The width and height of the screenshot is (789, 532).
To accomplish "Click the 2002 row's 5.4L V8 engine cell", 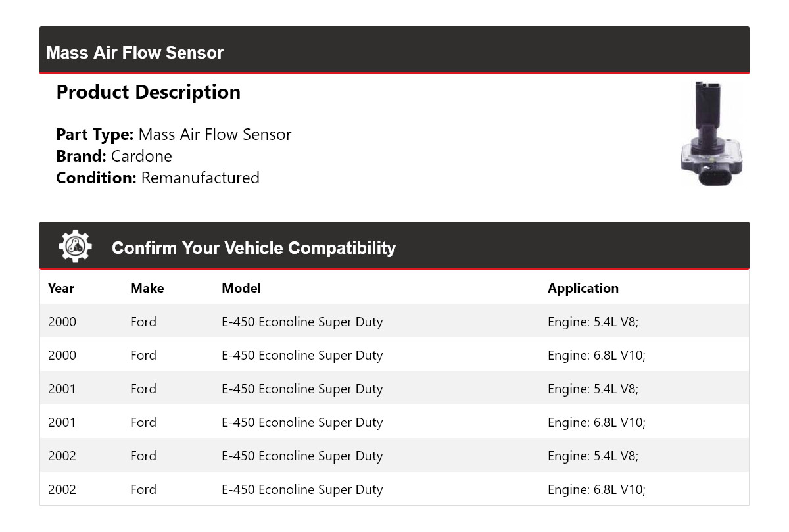I will pos(592,456).
